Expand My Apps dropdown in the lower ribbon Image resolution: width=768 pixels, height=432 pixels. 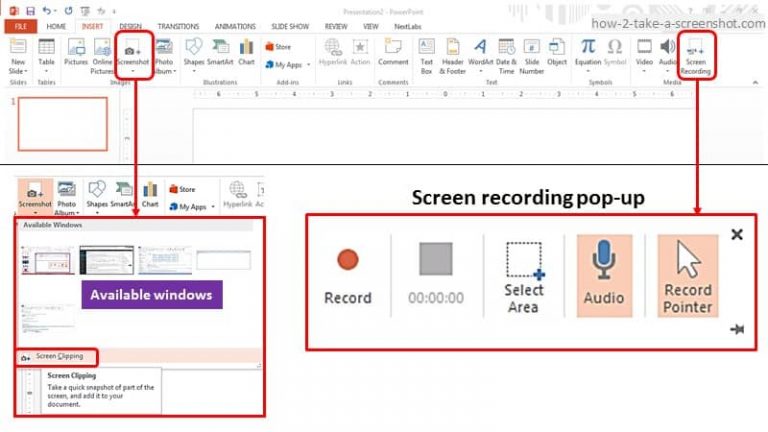click(x=213, y=207)
